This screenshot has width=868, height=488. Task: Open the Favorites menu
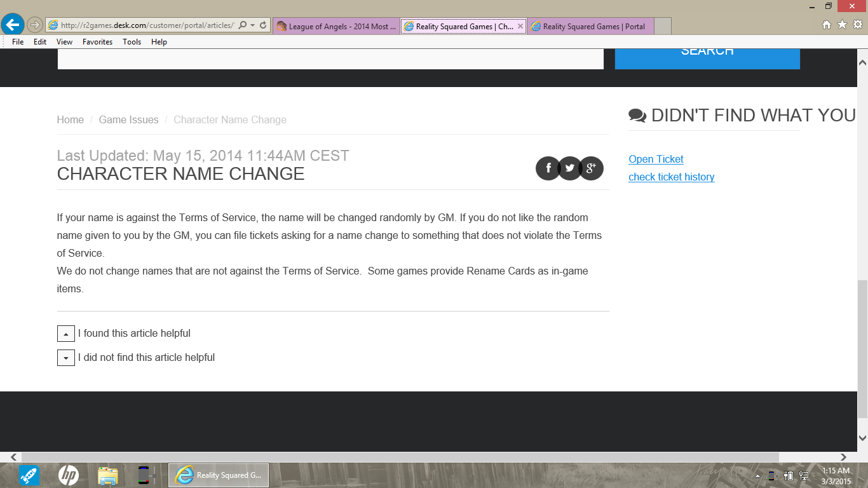tap(97, 42)
